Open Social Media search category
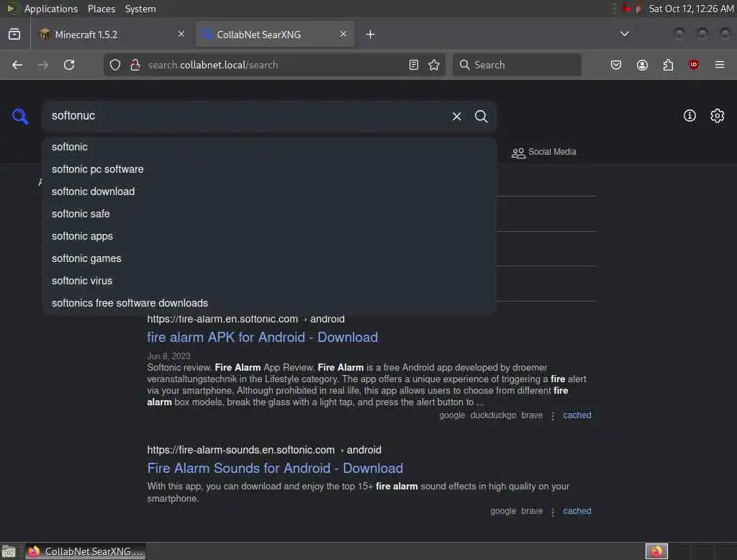This screenshot has width=737, height=560. point(544,152)
